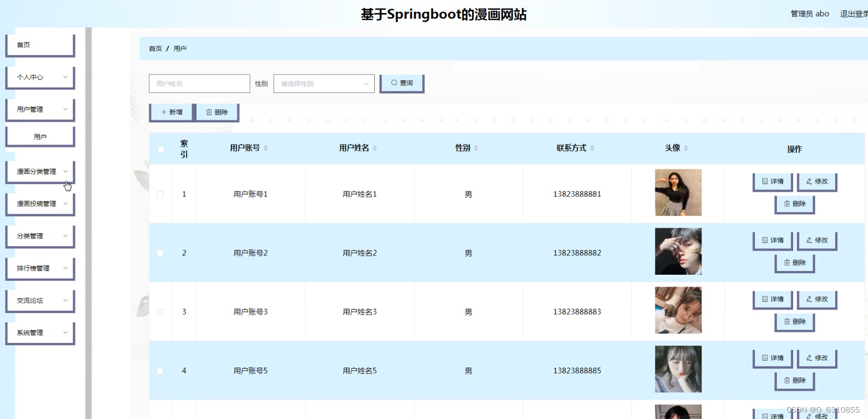Image resolution: width=868 pixels, height=419 pixels.
Task: Click 用户账号3 cell text
Action: 250,312
